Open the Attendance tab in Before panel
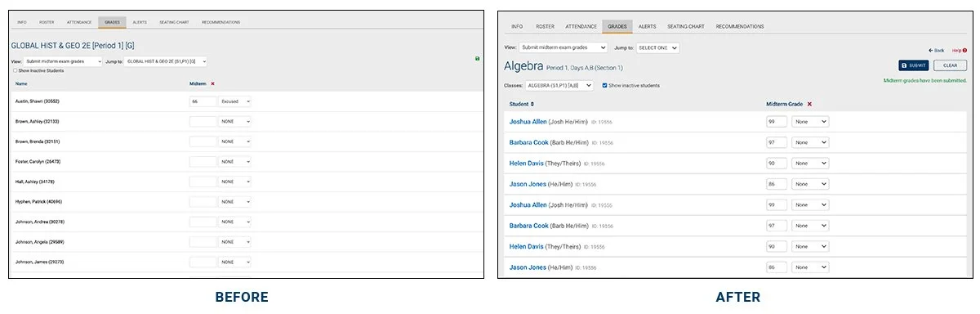 click(x=79, y=22)
